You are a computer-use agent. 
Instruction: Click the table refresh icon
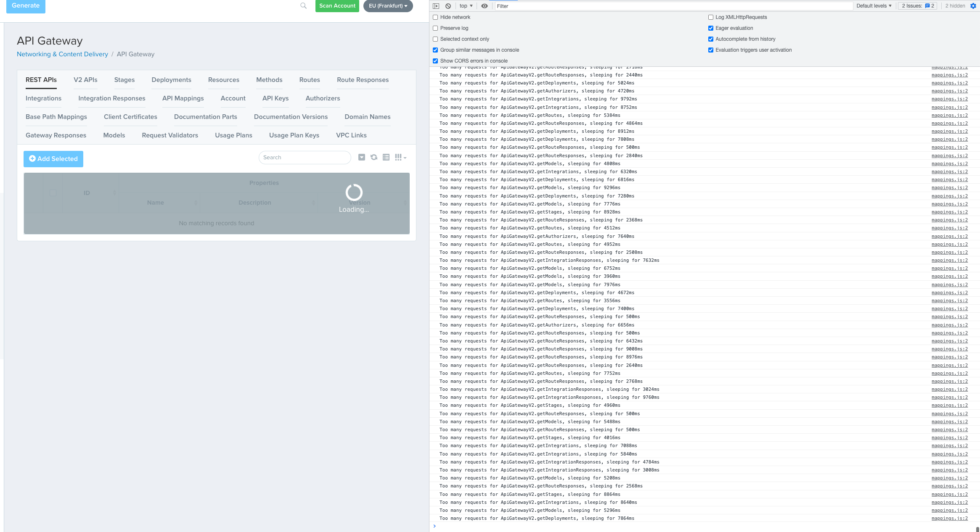(x=373, y=157)
